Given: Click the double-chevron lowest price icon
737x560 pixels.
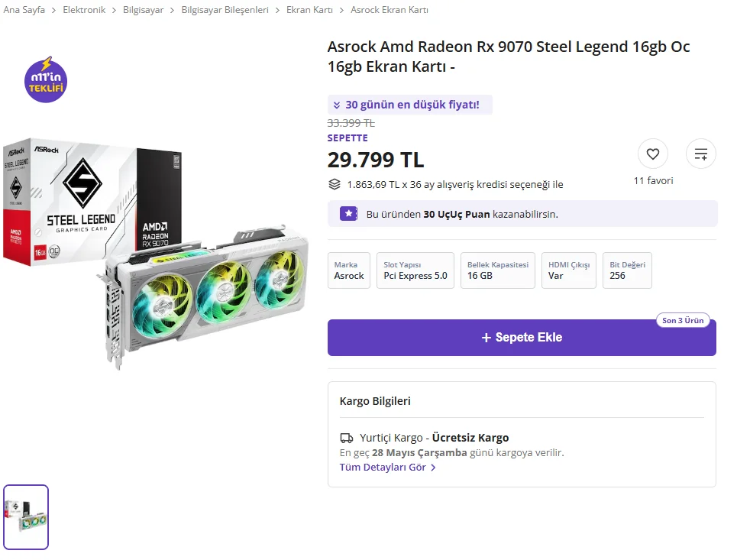Looking at the screenshot, I should [x=337, y=105].
